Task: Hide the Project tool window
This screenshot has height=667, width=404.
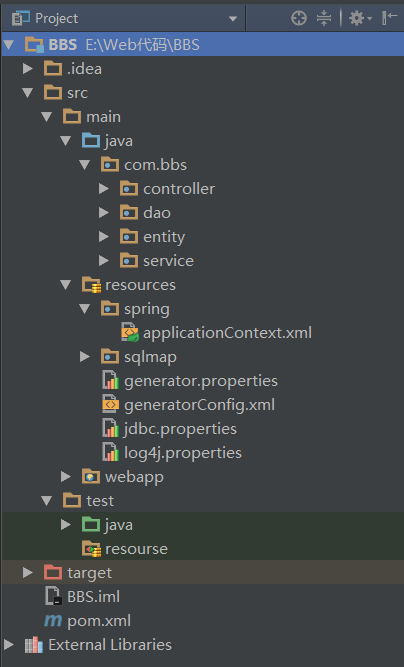Action: 389,18
